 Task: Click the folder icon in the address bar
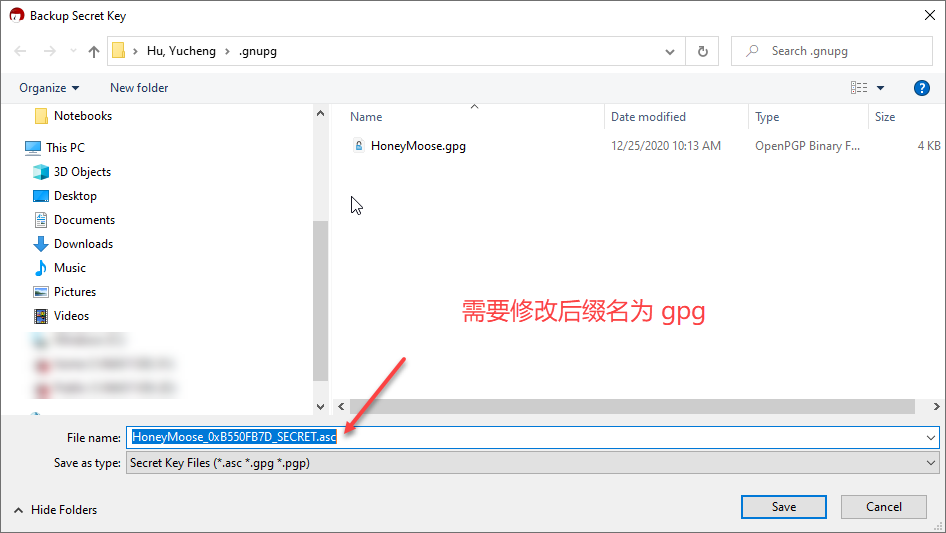[119, 51]
